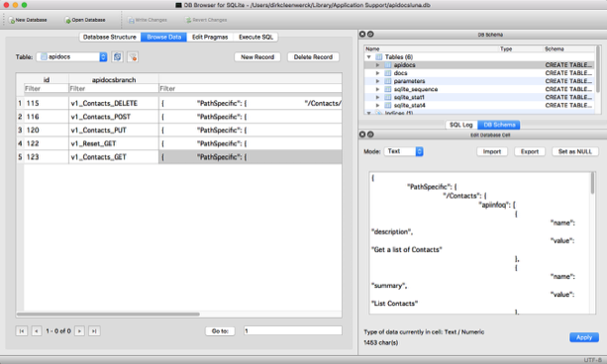Click the Export button
Image resolution: width=607 pixels, height=364 pixels.
point(530,151)
